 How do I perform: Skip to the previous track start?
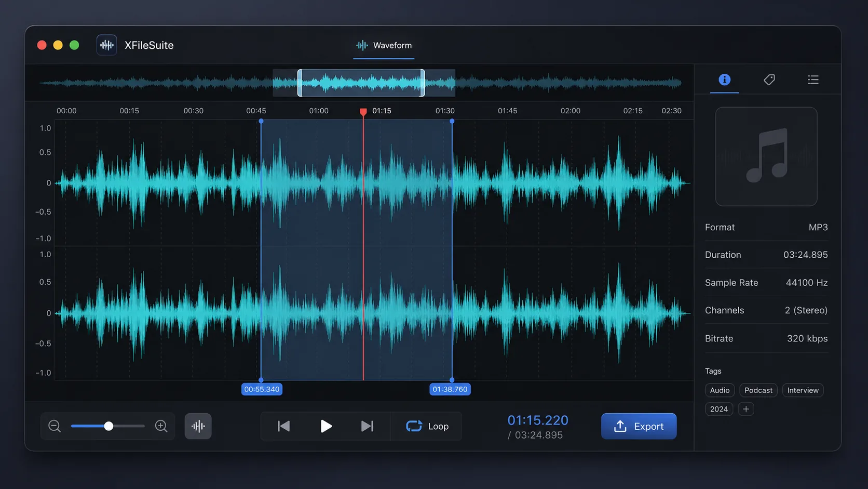[x=283, y=426]
